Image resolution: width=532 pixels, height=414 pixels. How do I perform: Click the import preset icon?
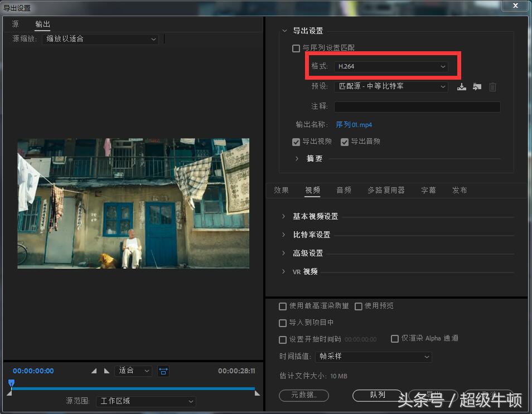[477, 87]
